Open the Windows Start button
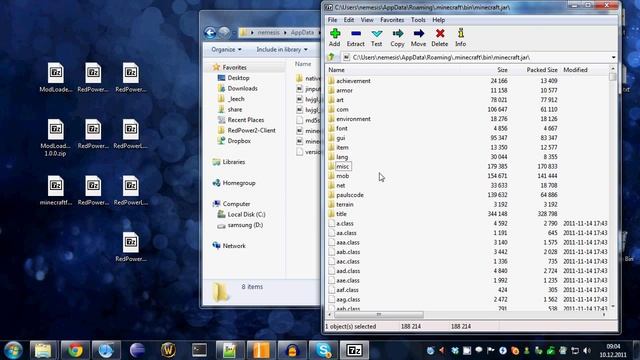The height and width of the screenshot is (360, 640). 13,350
